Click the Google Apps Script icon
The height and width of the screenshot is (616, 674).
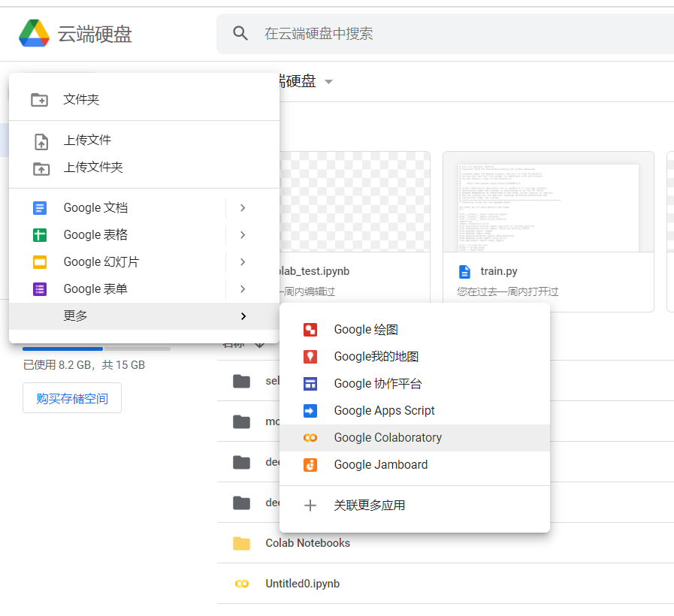pos(310,410)
